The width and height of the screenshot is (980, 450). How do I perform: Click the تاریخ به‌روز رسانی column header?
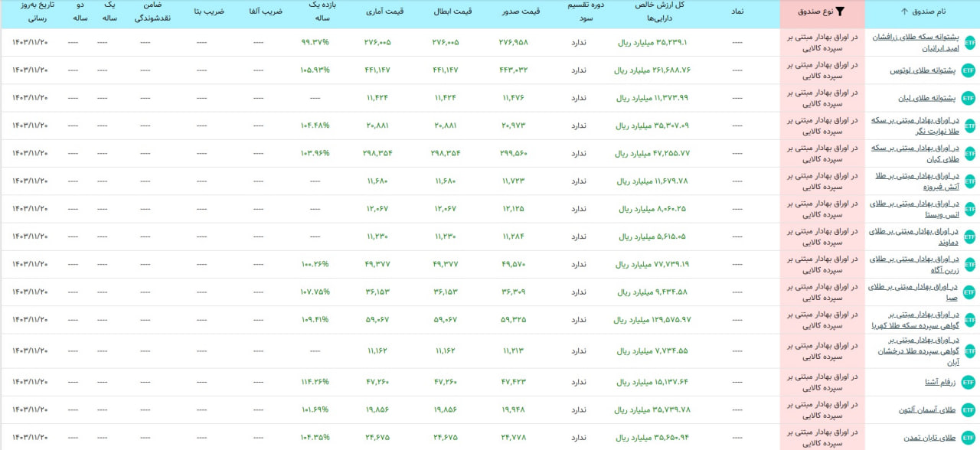click(x=30, y=11)
